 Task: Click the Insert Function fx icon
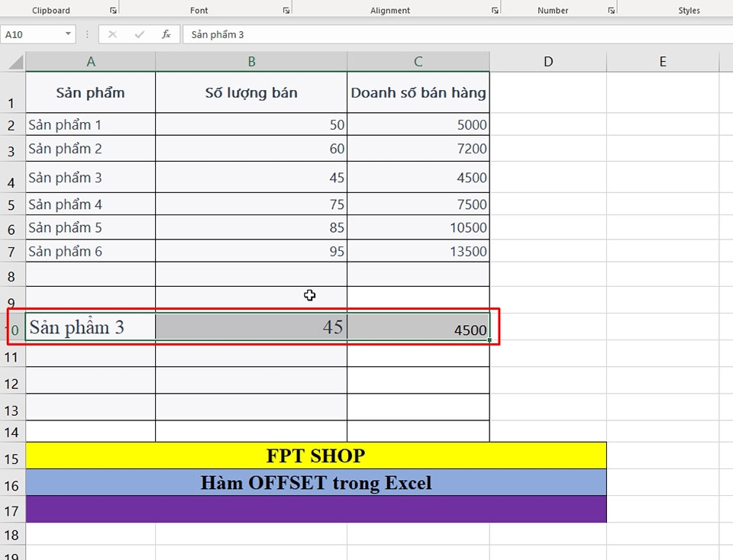[x=166, y=34]
